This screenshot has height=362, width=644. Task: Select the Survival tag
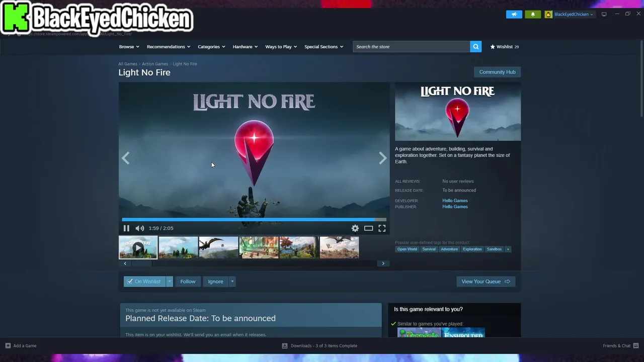(429, 249)
